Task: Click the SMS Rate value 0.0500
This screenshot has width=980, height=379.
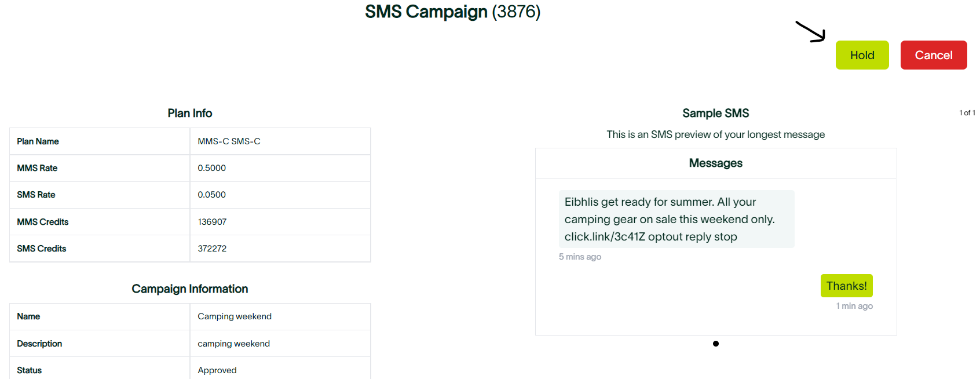Action: coord(212,195)
